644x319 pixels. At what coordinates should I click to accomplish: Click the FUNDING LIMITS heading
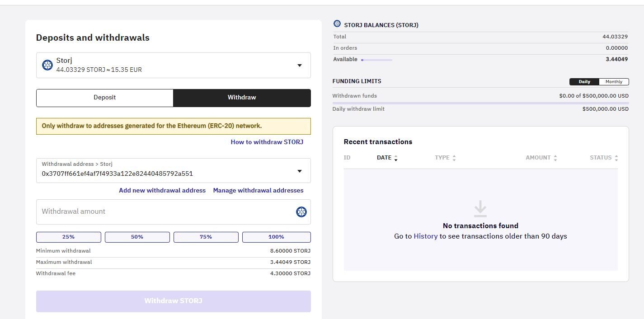click(357, 81)
